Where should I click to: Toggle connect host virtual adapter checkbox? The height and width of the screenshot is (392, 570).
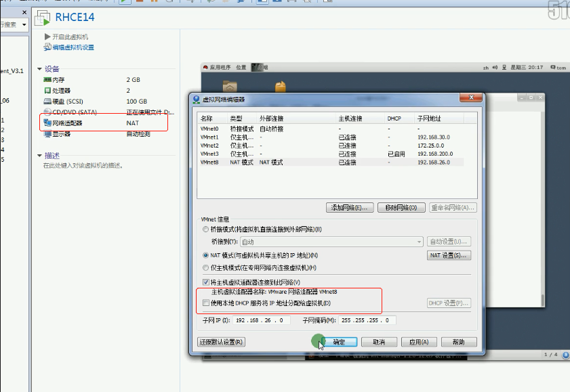tap(206, 282)
